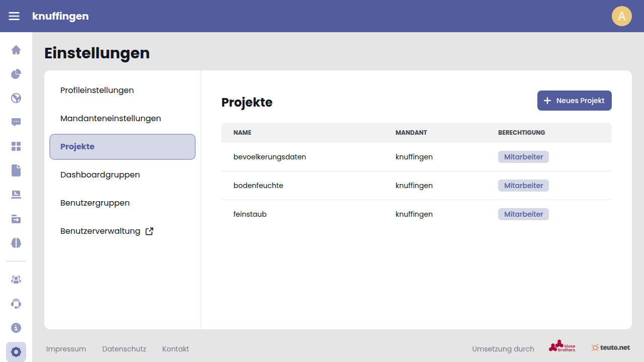
Task: Click the Datenschutz footer link
Action: click(x=124, y=349)
